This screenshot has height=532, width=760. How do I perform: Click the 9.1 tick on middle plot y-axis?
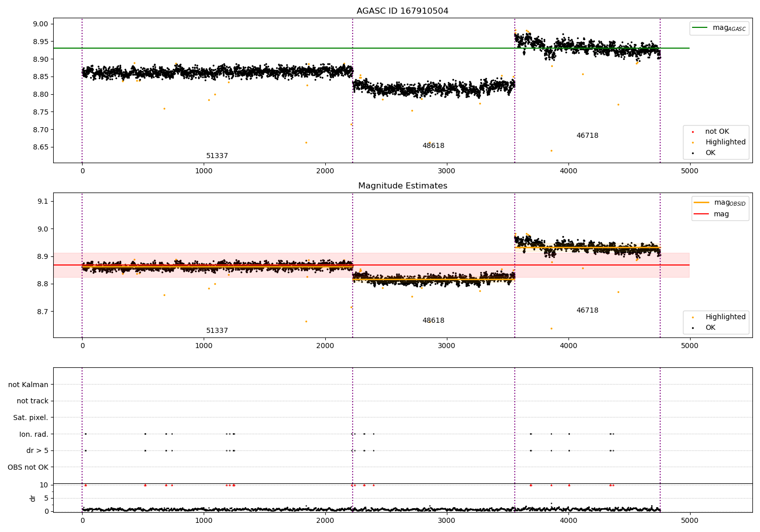43,201
